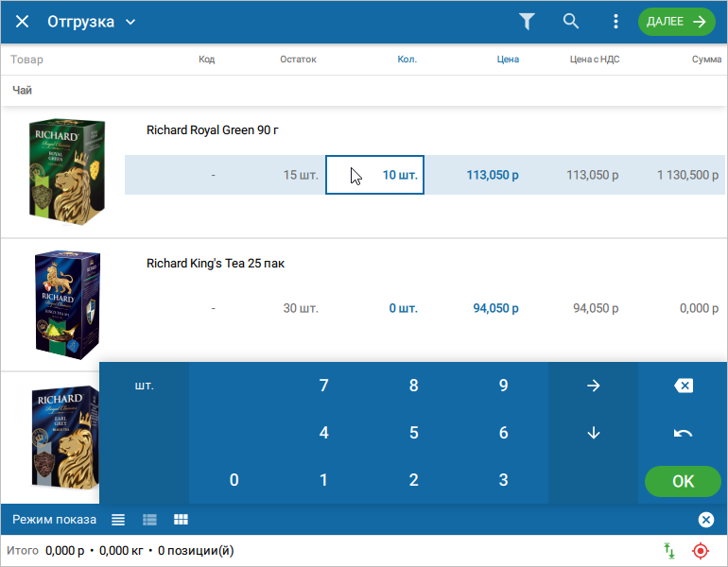This screenshot has width=728, height=567.
Task: Select product name Richard King's Tea 25 пак
Action: point(216,263)
